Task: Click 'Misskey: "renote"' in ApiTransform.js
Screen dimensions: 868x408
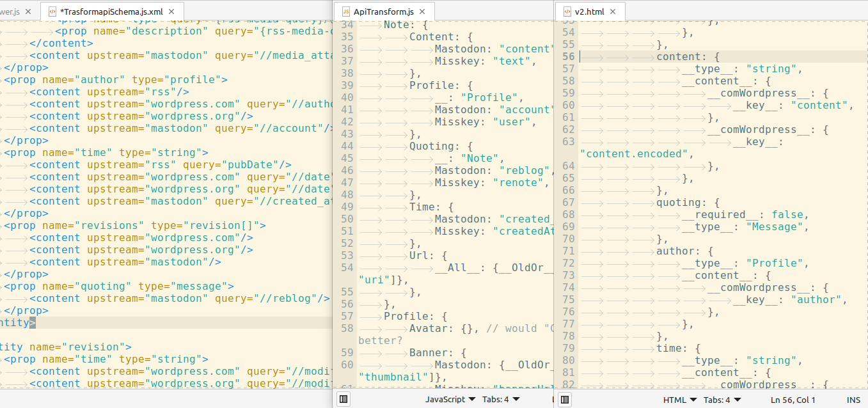Action: coord(493,183)
